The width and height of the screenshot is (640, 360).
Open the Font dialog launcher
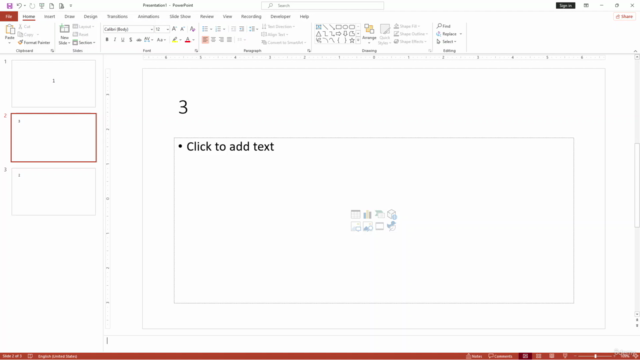196,51
